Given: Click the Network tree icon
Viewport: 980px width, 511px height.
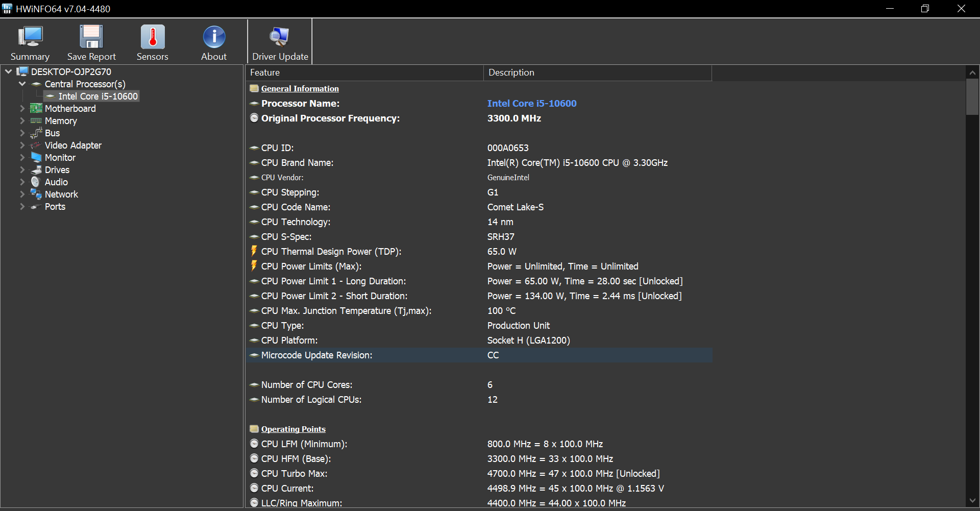Looking at the screenshot, I should coord(36,194).
